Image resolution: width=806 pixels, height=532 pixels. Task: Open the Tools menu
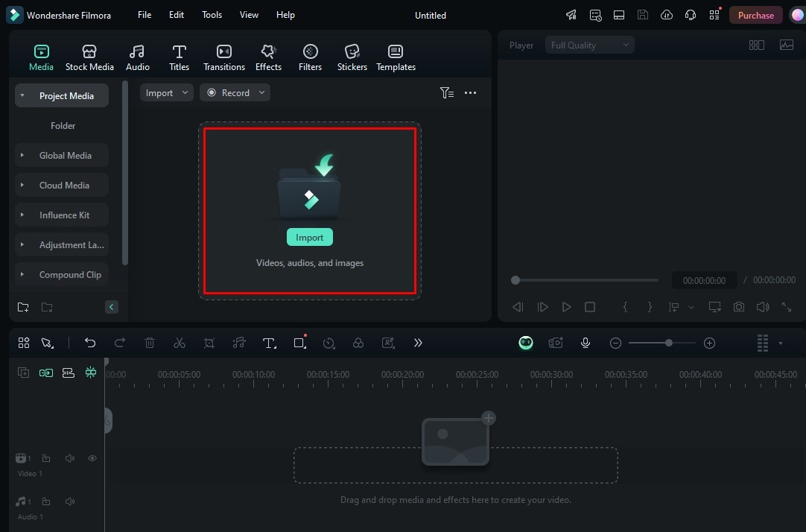coord(212,15)
